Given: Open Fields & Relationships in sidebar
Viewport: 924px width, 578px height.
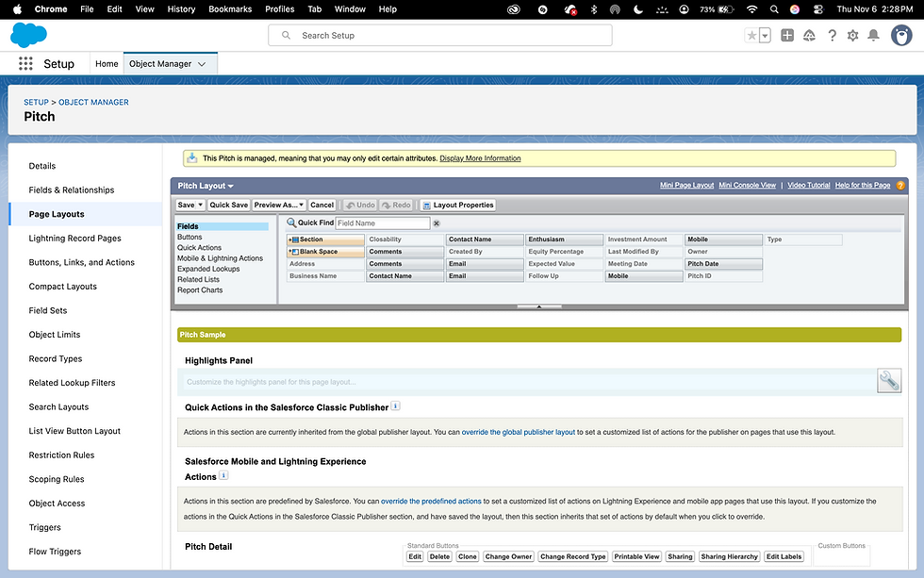Looking at the screenshot, I should click(x=72, y=190).
